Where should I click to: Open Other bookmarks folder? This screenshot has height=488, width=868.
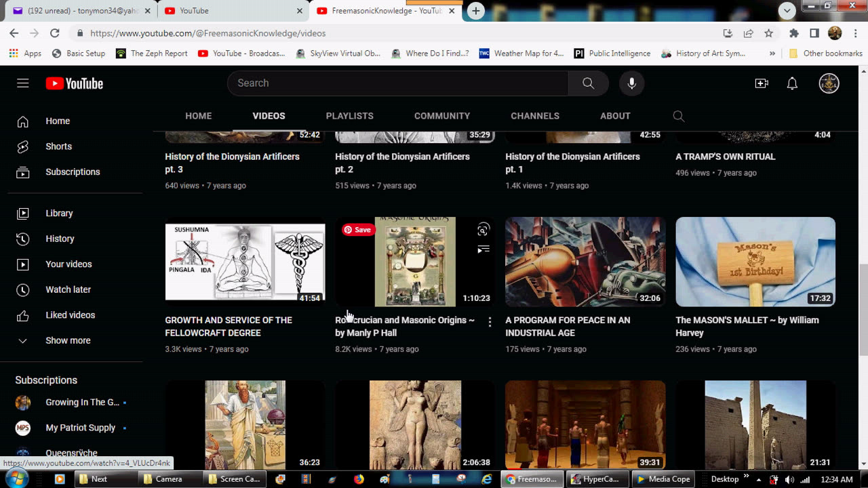tap(825, 53)
